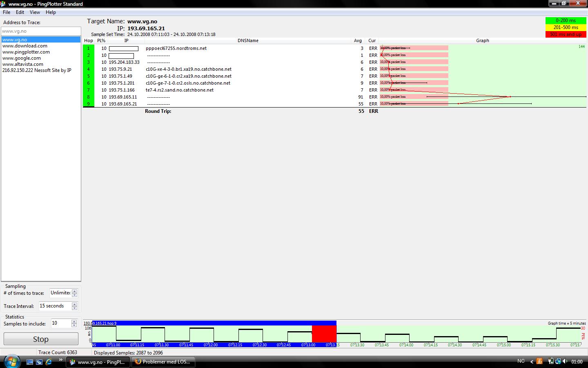Click the Round Trip label
This screenshot has width=588, height=368.
[158, 111]
